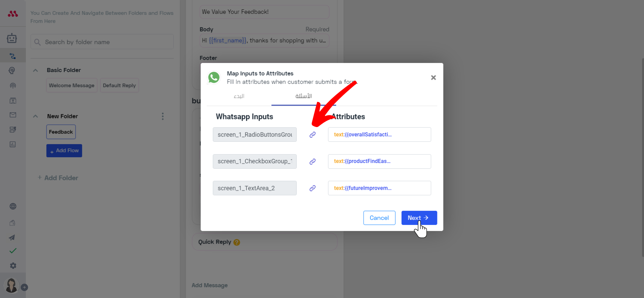Open the chatbot robot icon in sidebar
The width and height of the screenshot is (644, 298).
point(12,38)
